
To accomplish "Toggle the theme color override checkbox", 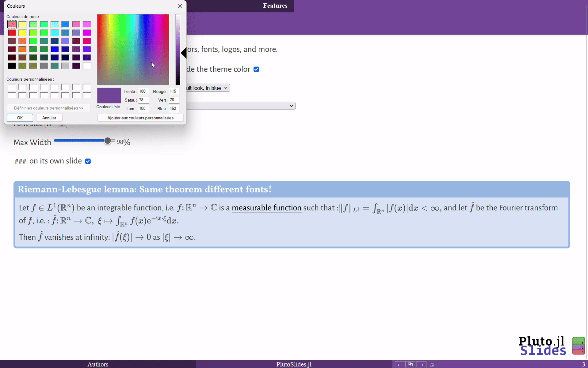I will (256, 69).
